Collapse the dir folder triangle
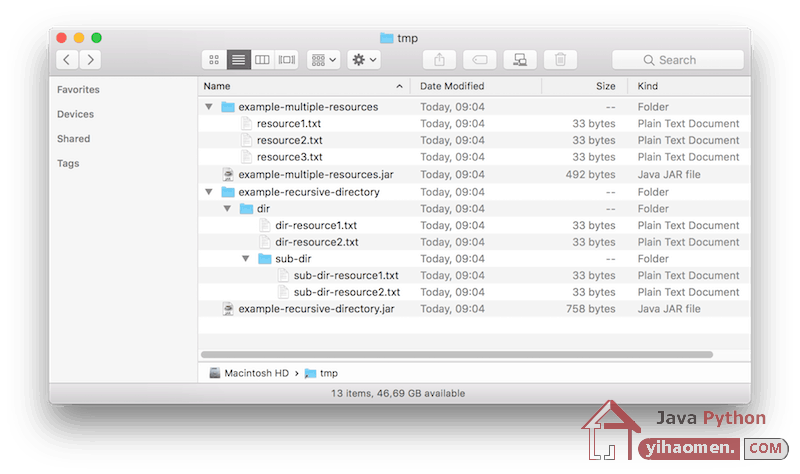Image resolution: width=800 pixels, height=474 pixels. [x=227, y=208]
